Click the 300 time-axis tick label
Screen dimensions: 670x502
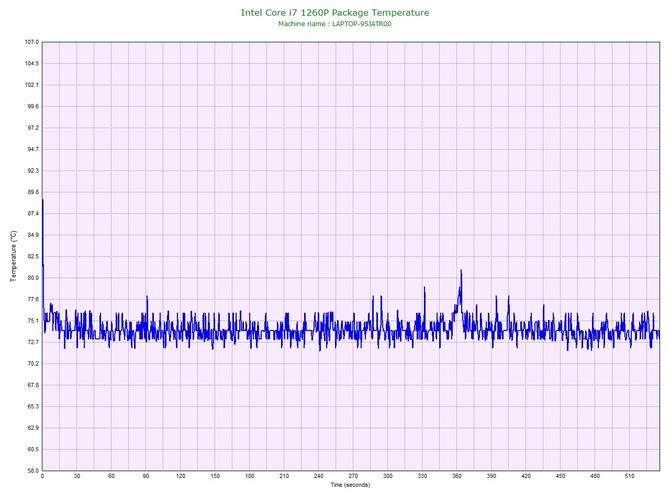pos(388,476)
